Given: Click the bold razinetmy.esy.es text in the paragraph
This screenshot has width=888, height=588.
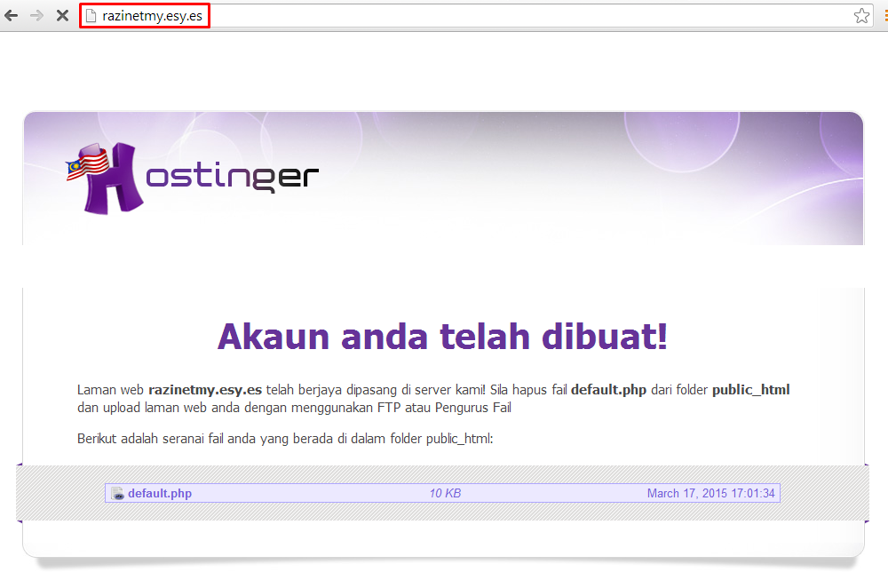Looking at the screenshot, I should (205, 390).
